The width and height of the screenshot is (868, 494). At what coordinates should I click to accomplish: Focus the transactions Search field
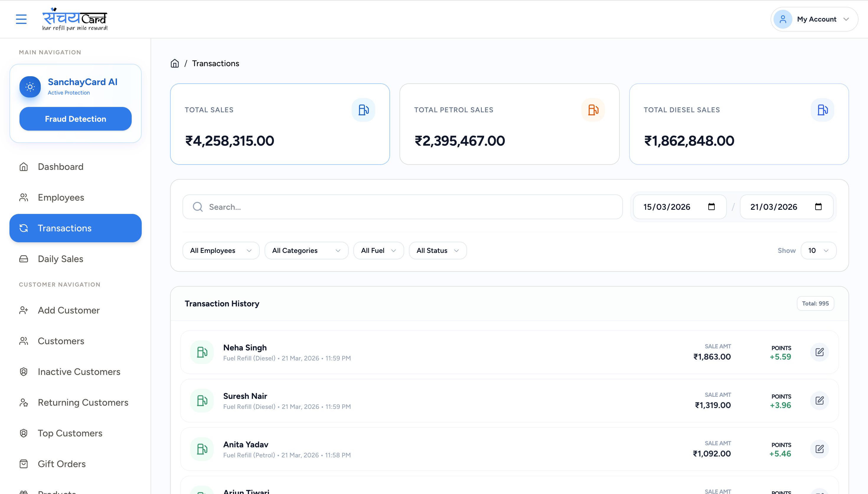click(403, 207)
